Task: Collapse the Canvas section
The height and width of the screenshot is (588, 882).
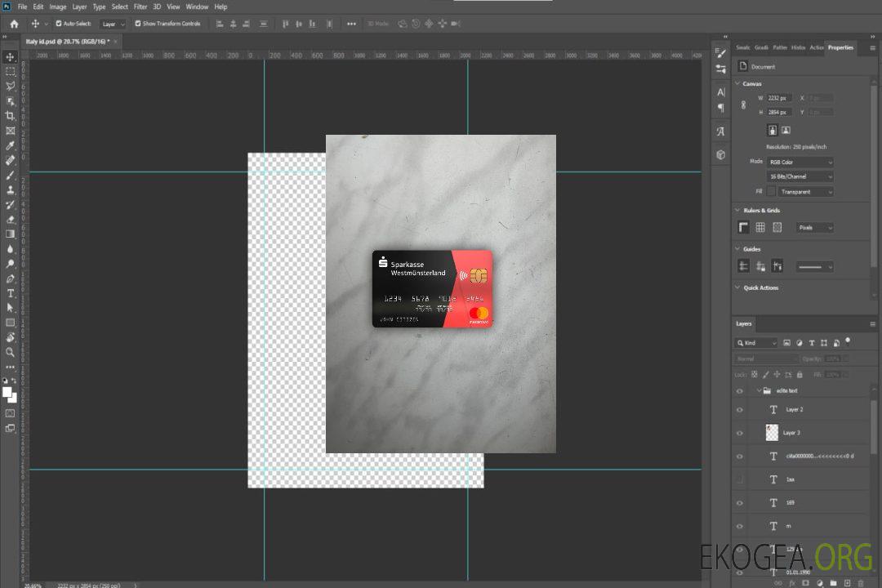Action: coord(737,83)
